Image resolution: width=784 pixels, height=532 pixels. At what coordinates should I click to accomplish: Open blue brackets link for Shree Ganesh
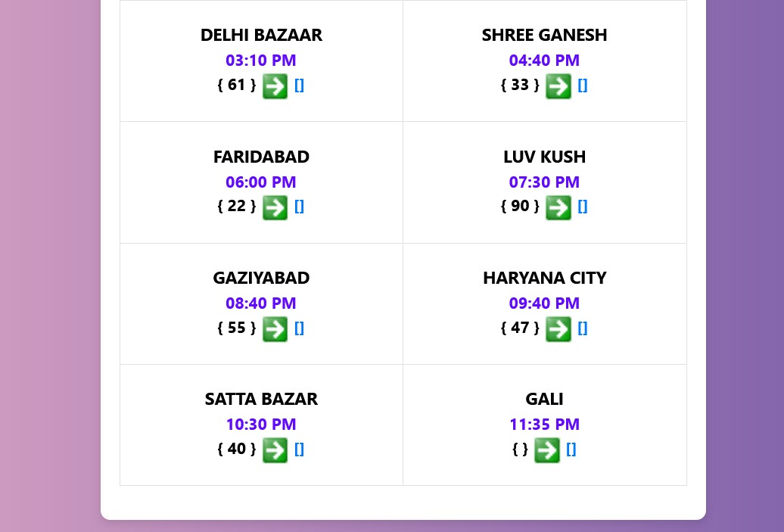point(583,86)
